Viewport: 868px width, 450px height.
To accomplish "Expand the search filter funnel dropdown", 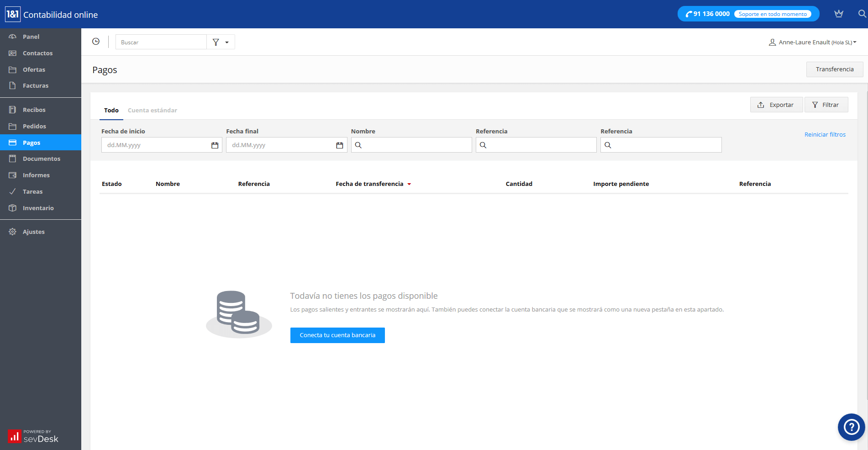I will (221, 42).
